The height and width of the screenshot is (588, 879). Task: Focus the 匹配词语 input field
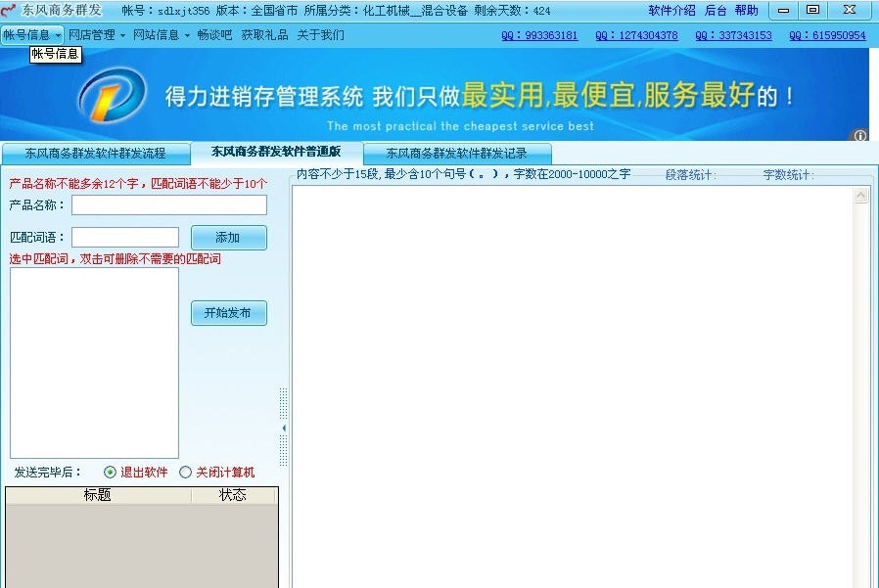pos(125,237)
